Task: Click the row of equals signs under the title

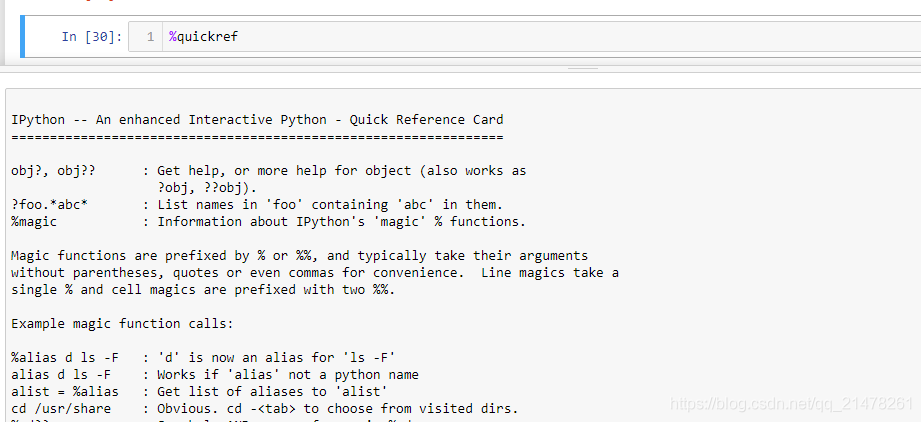Action: (x=257, y=137)
